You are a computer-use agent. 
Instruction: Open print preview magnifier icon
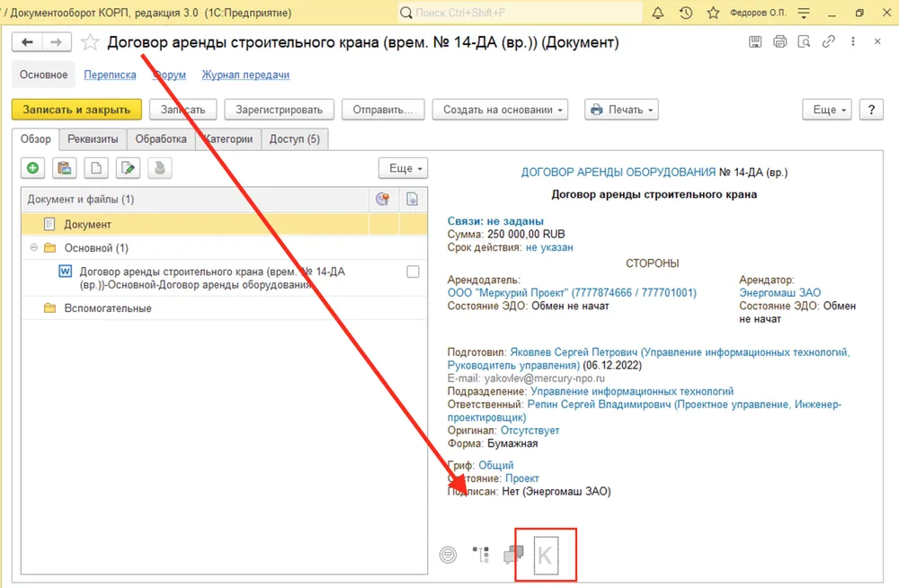click(x=804, y=41)
